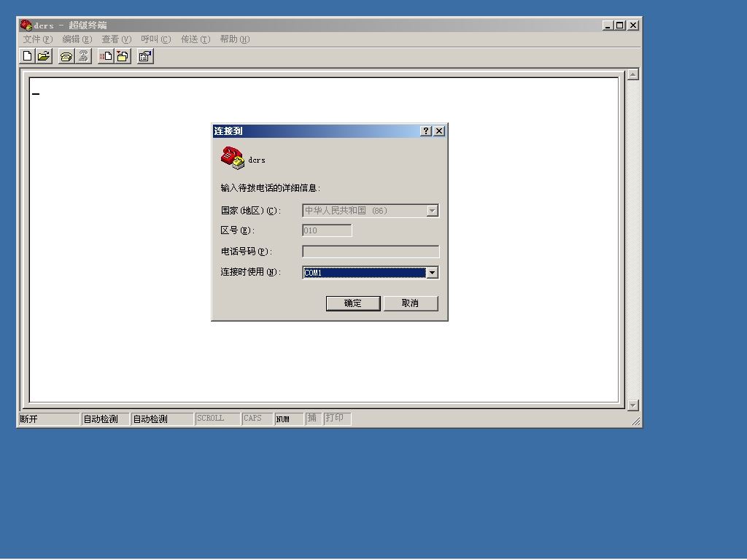Click the 输入待拨电话的详细信息 label
Image resolution: width=747 pixels, height=560 pixels.
[270, 188]
